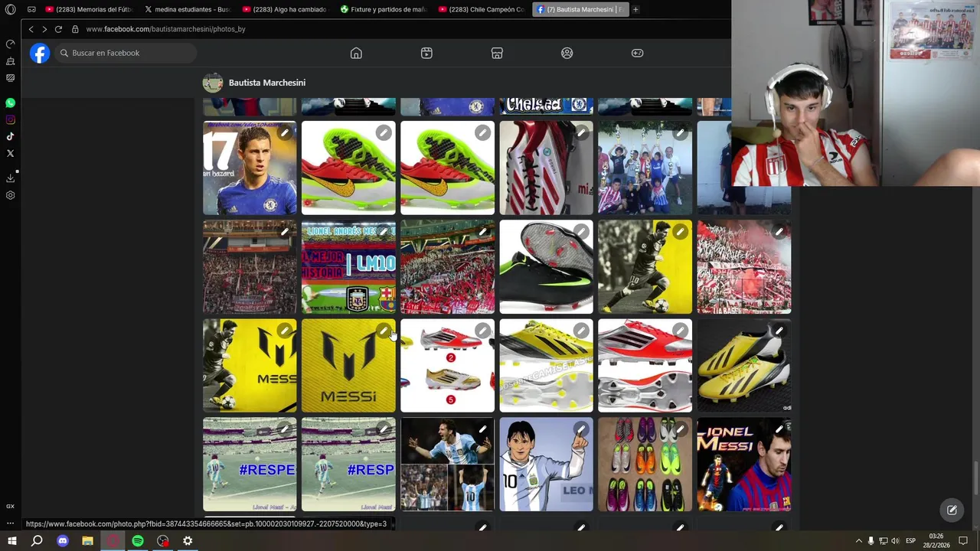Open the Messi Argentina celebration collage photo
The width and height of the screenshot is (980, 551).
coord(447,464)
